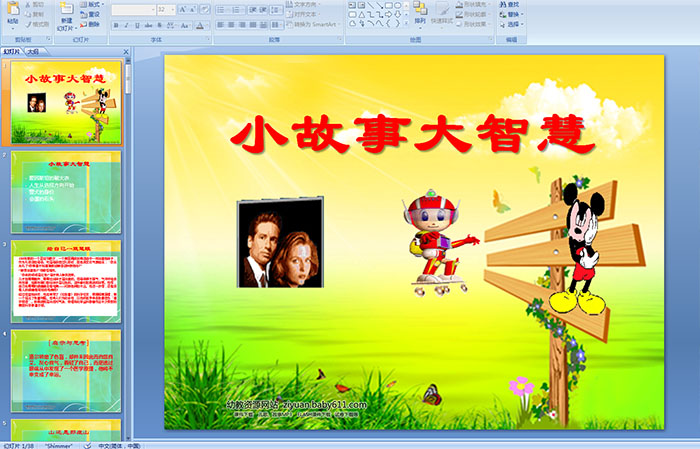This screenshot has height=449, width=700.
Task: Select slide 2 thumbnail
Action: point(66,192)
